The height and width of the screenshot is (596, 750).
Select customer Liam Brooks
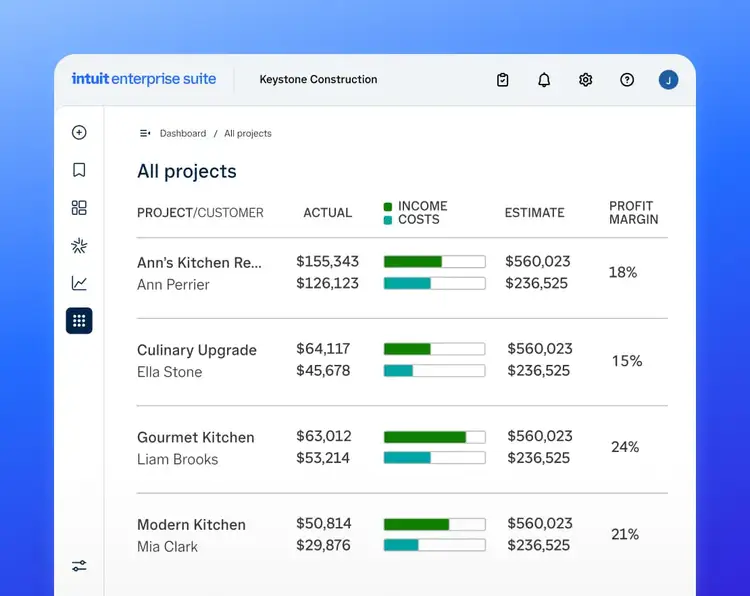177,459
